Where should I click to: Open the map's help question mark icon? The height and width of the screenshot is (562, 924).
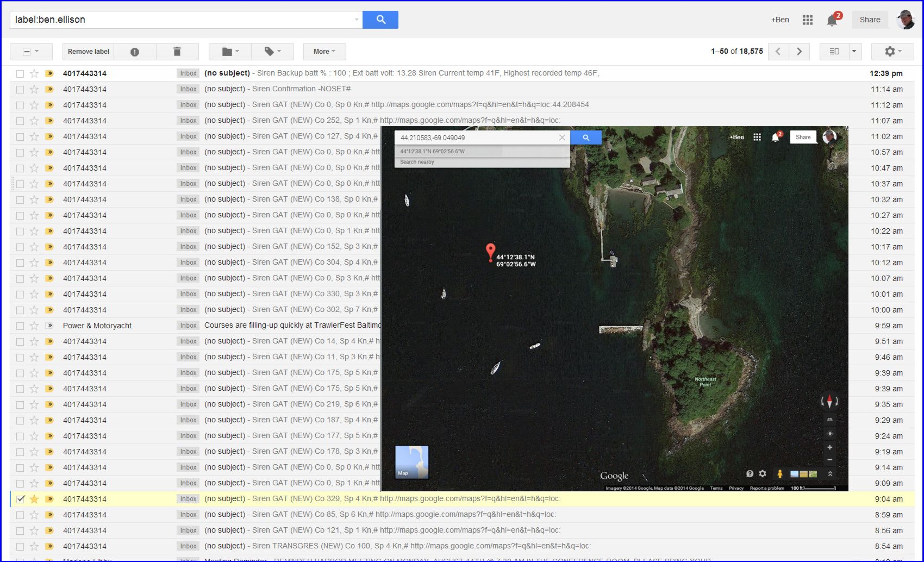click(x=750, y=474)
